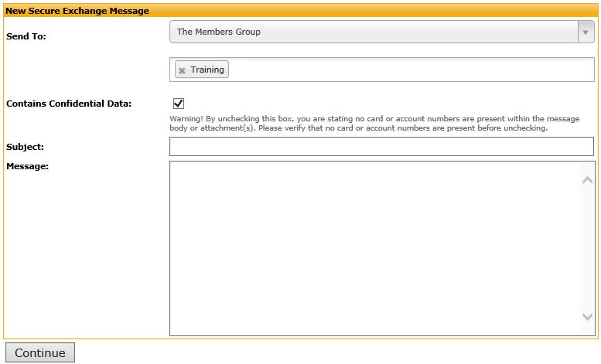This screenshot has height=364, width=601.
Task: Open the Send To dropdown arrow
Action: [x=586, y=32]
